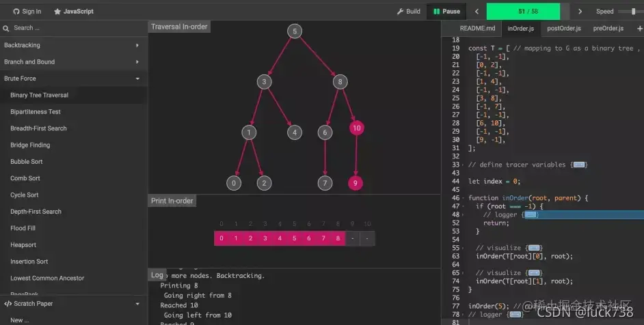Image resolution: width=644 pixels, height=325 pixels.
Task: Switch to the README.md tab
Action: coord(477,28)
